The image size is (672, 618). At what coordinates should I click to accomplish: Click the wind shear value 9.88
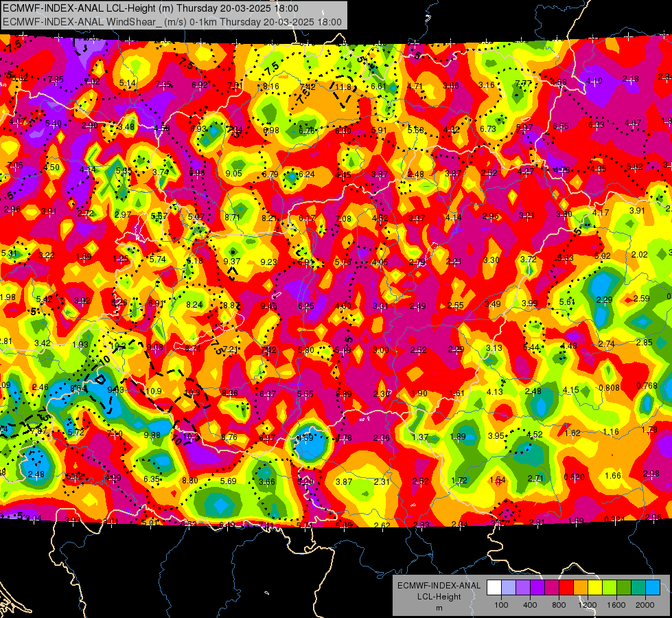click(152, 435)
